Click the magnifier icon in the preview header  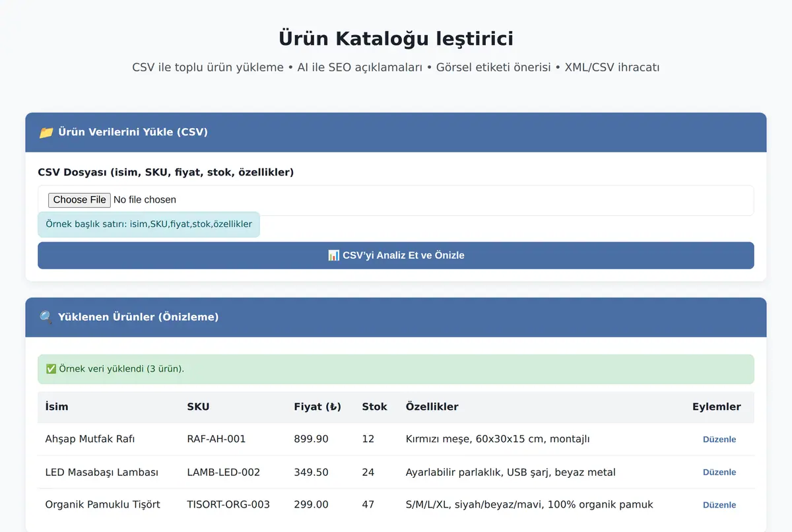46,317
